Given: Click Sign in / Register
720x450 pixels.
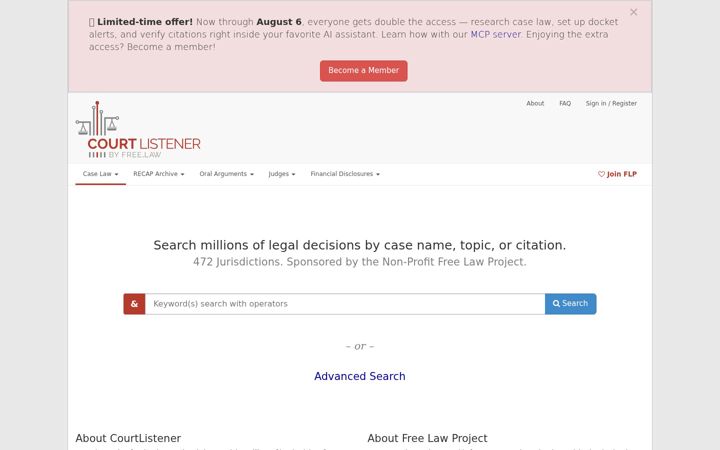Looking at the screenshot, I should (x=611, y=103).
